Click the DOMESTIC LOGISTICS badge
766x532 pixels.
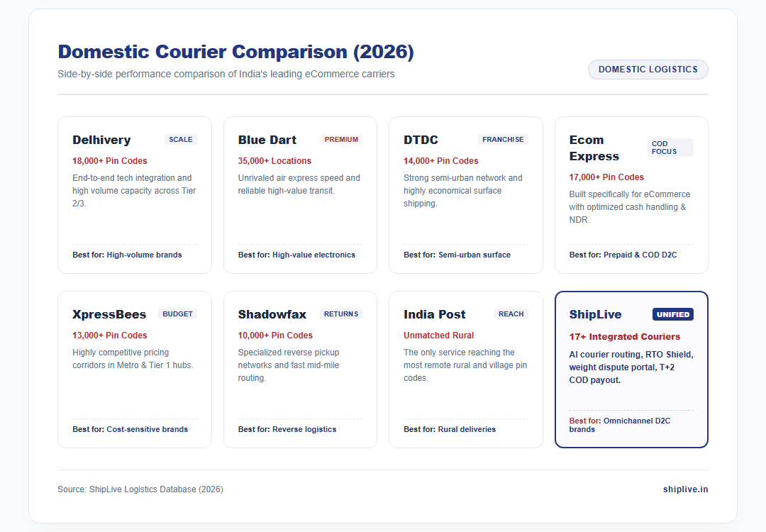click(x=648, y=70)
